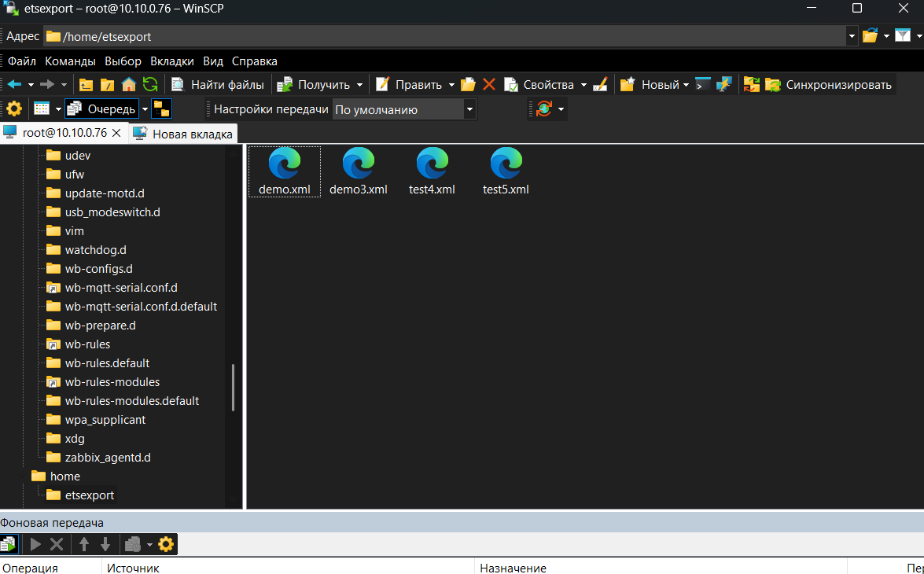Click the Получить download icon
The image size is (924, 574).
pyautogui.click(x=285, y=85)
